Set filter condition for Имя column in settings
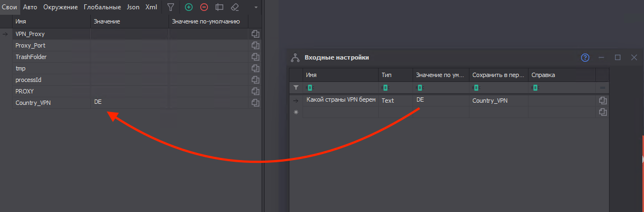 [x=310, y=87]
